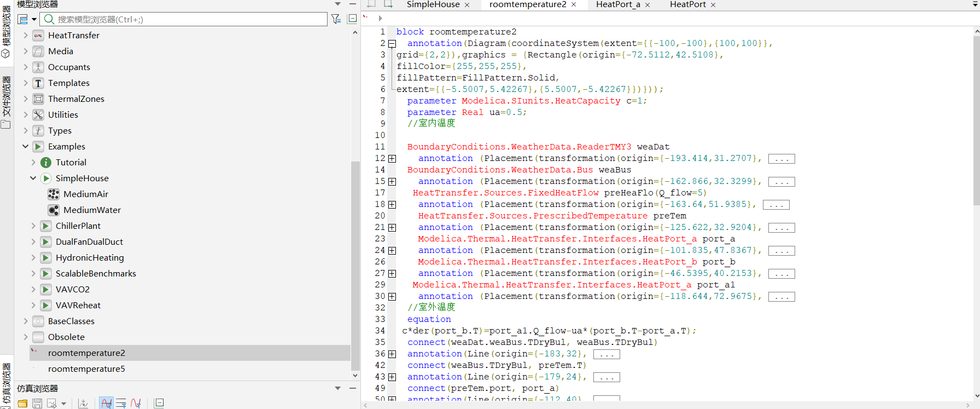
Task: Minimize the model browser panel
Action: pyautogui.click(x=352, y=4)
